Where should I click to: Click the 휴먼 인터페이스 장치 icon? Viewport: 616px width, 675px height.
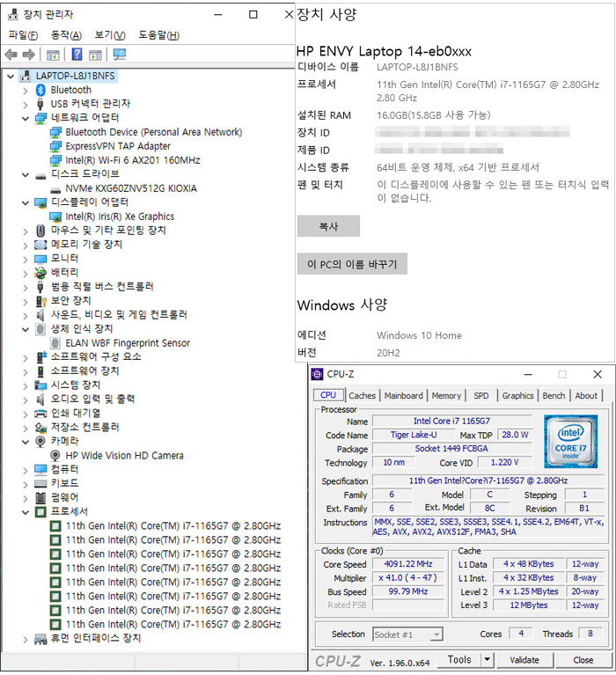(40, 639)
